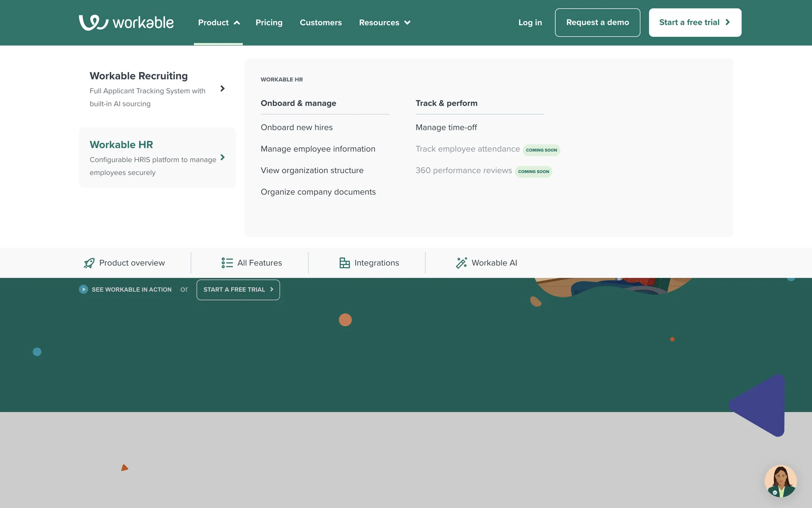This screenshot has width=812, height=508.
Task: Click the Log in link
Action: click(530, 22)
